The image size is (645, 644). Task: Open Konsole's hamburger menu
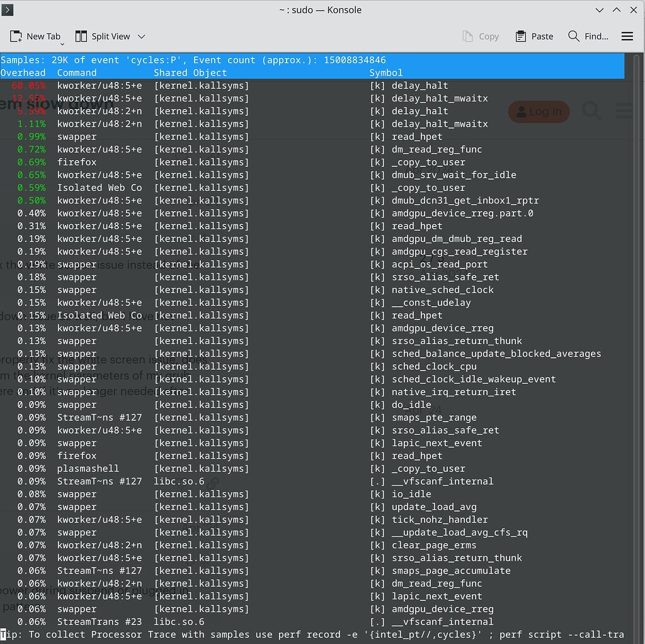pos(627,36)
